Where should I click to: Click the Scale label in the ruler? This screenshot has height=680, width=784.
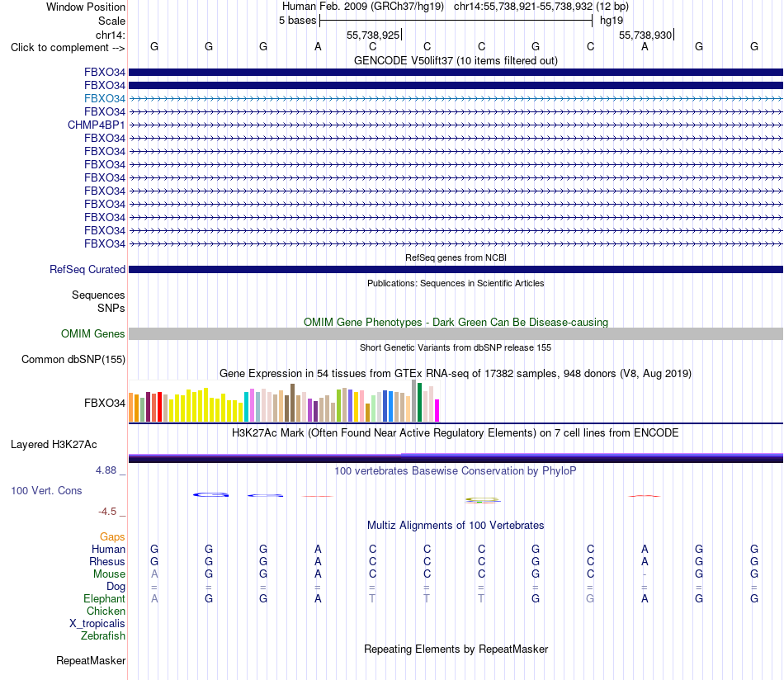(x=111, y=21)
